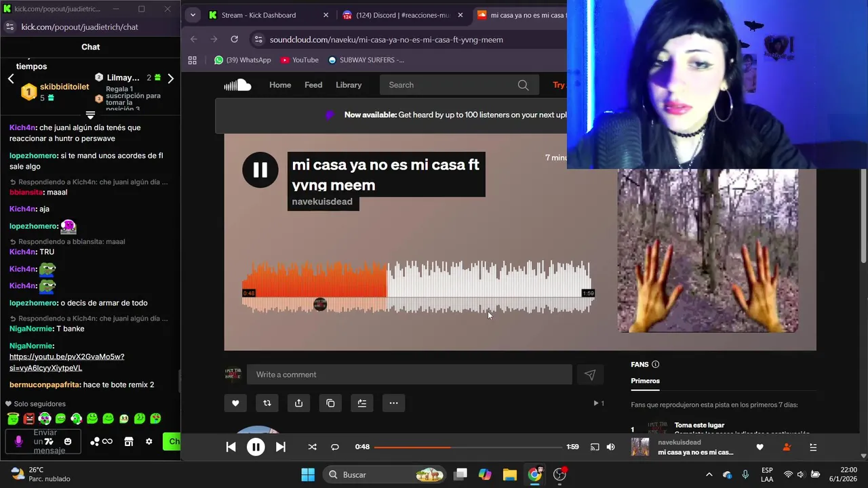Viewport: 868px width, 488px height.
Task: Close the Discord browser tab
Action: pyautogui.click(x=461, y=15)
